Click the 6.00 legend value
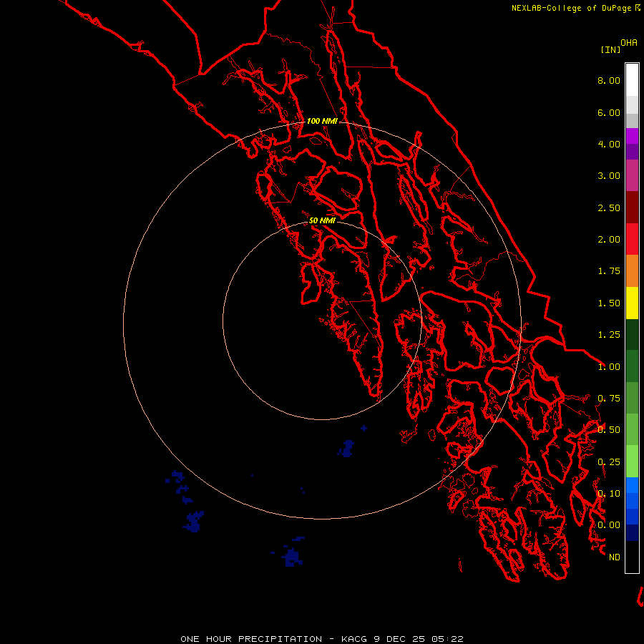 coord(609,112)
